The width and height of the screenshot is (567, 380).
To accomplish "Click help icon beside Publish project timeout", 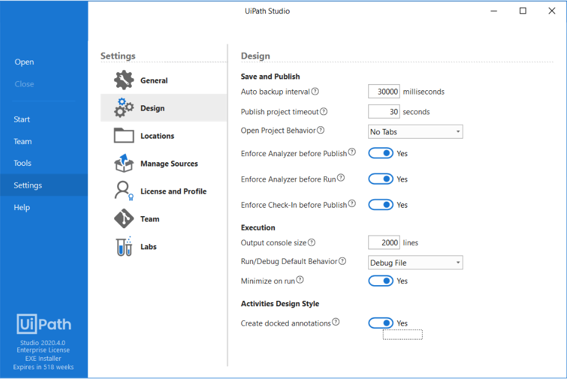I will [324, 111].
